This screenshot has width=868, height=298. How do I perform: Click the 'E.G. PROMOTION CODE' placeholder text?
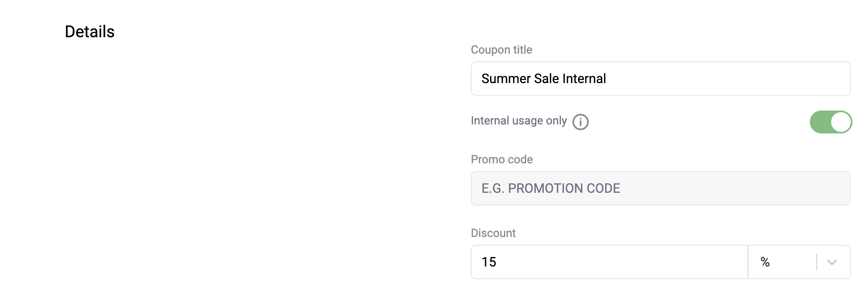tap(551, 188)
